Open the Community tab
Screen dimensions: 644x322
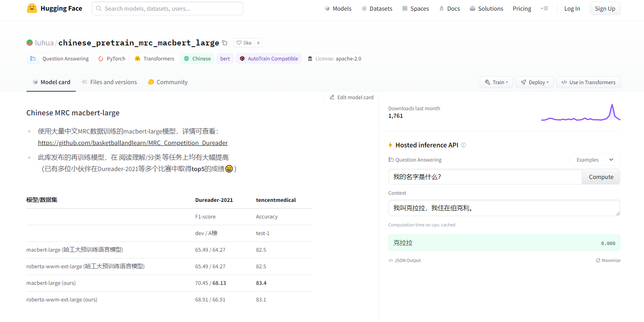(x=168, y=82)
